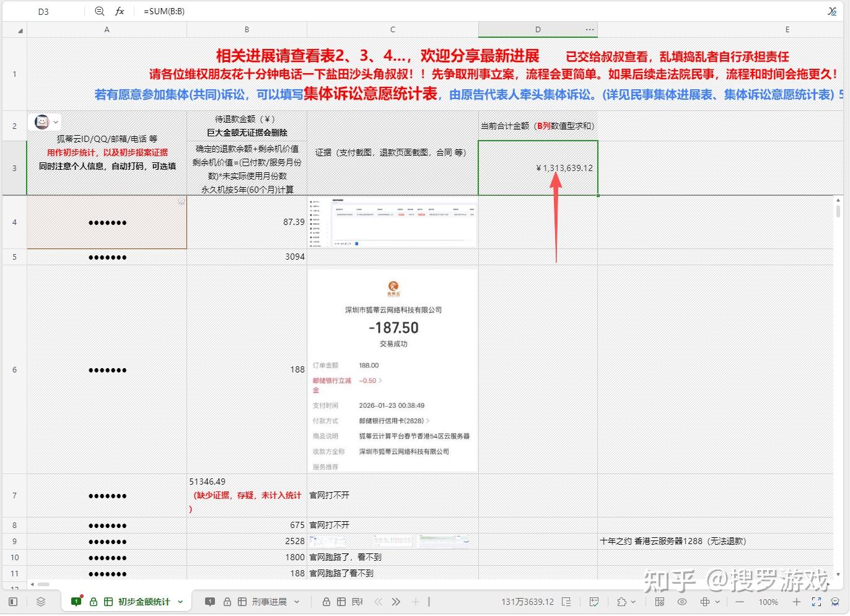The image size is (850, 616).
Task: Open the fx insert function dialog
Action: 120,11
